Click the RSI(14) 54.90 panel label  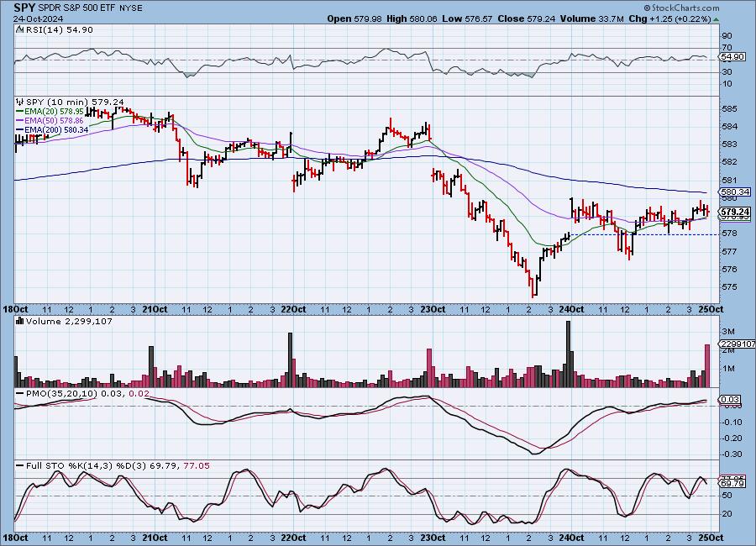tap(60, 29)
